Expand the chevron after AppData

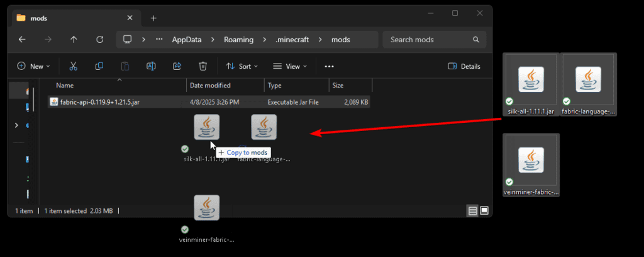213,40
